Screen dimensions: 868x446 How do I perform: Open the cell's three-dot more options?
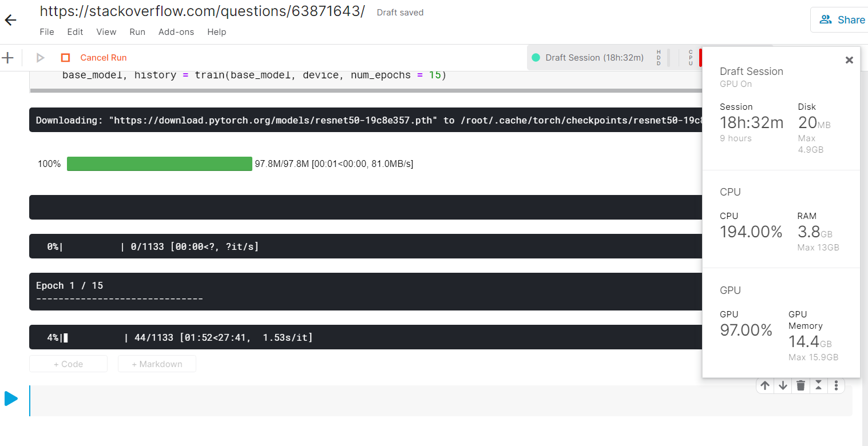click(836, 385)
